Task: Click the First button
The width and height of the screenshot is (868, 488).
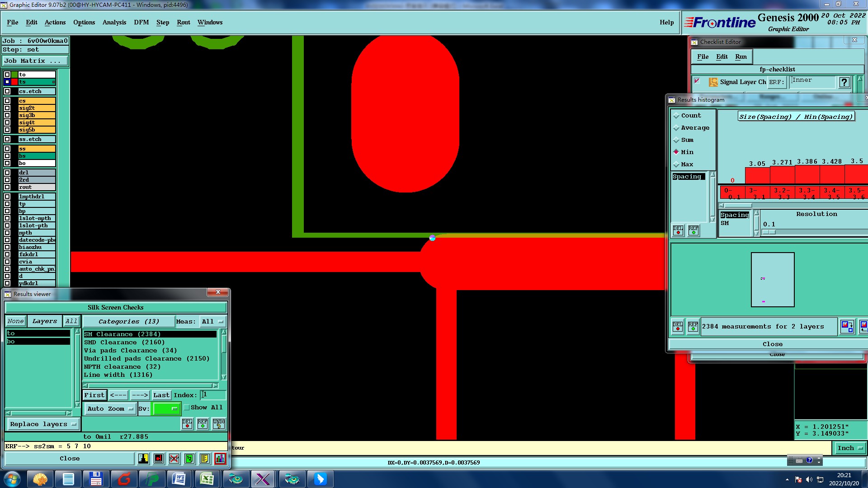Action: [x=94, y=395]
